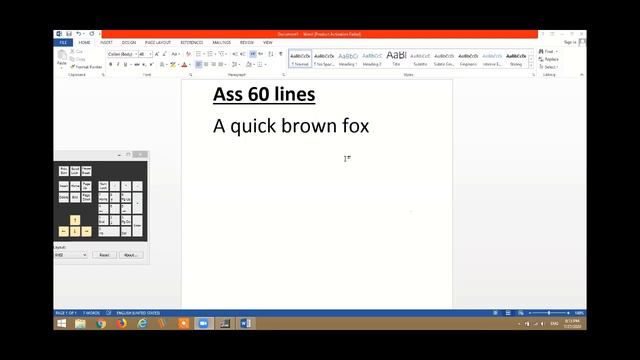The image size is (640, 360).
Task: Increase font size with Grow Font icon
Action: coord(157,54)
